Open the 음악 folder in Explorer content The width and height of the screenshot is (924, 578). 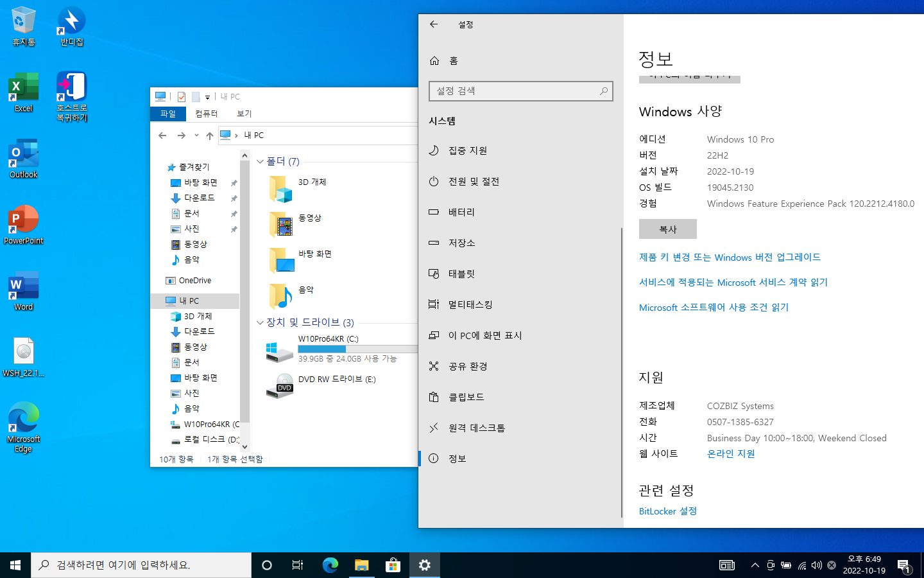click(x=291, y=297)
